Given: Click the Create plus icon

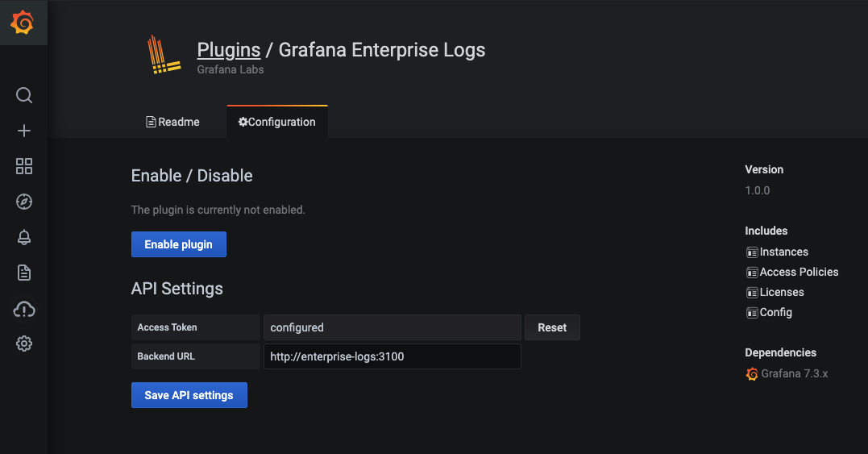Looking at the screenshot, I should pyautogui.click(x=24, y=131).
